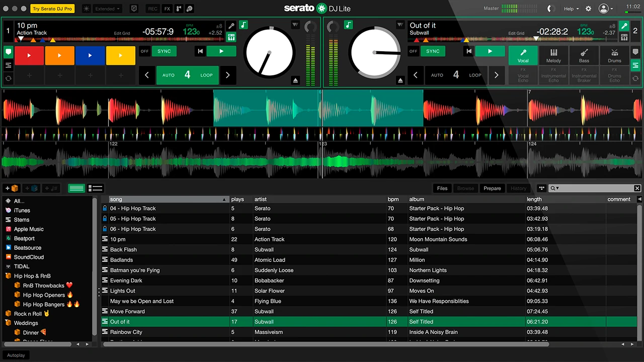The height and width of the screenshot is (362, 644).
Task: Open the Extended view mode dropdown
Action: point(107,9)
